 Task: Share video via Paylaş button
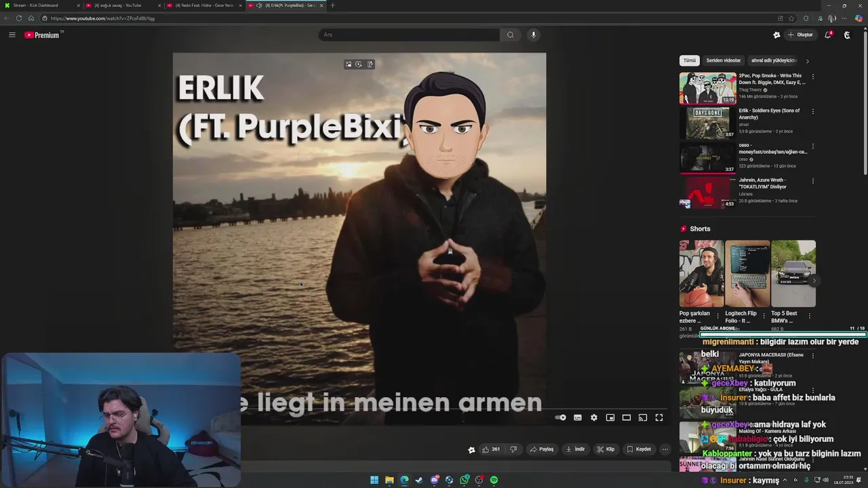tap(541, 449)
